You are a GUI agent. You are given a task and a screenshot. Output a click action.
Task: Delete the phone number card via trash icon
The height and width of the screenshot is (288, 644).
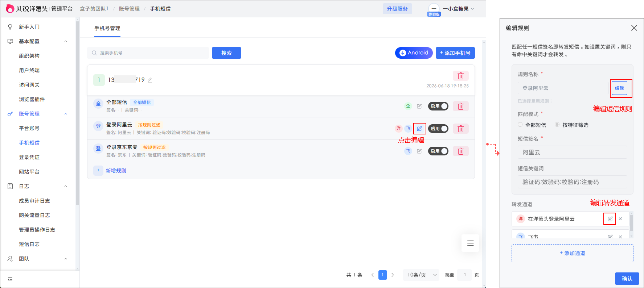coord(461,76)
